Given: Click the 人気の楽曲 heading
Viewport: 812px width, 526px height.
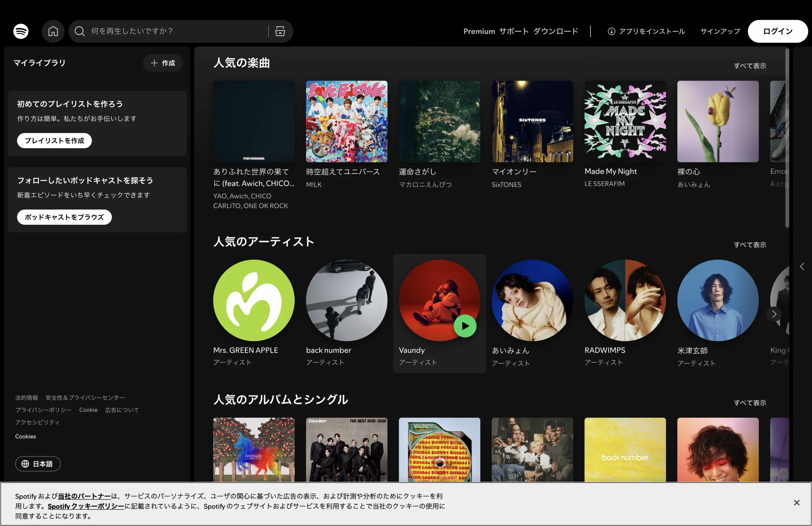Looking at the screenshot, I should click(x=241, y=62).
